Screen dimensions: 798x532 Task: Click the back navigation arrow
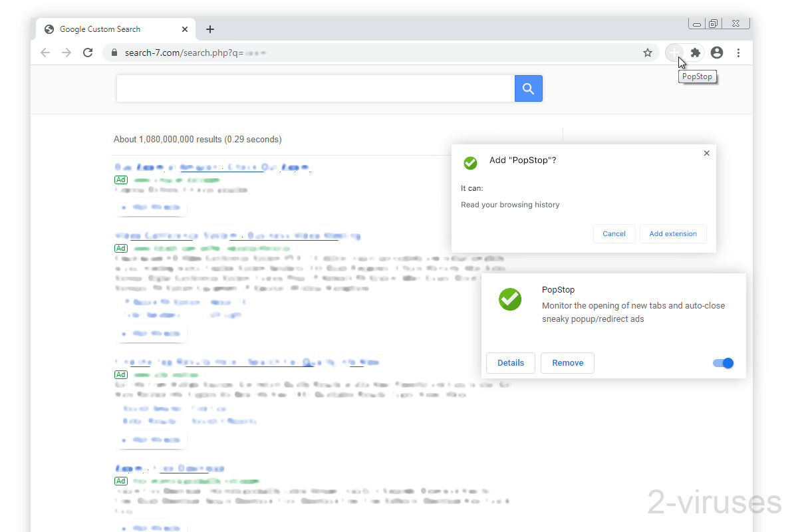(x=45, y=53)
